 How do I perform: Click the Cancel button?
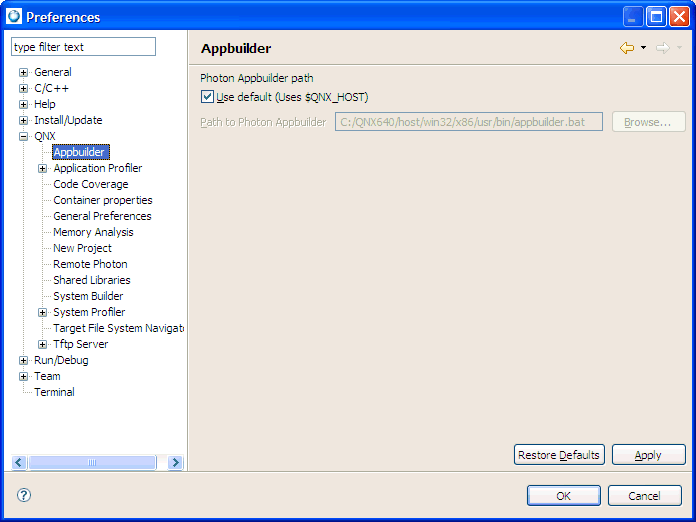[x=644, y=496]
